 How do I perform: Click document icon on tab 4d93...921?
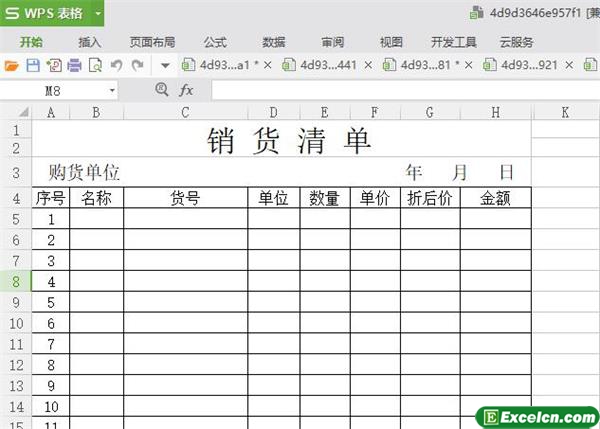(x=490, y=65)
